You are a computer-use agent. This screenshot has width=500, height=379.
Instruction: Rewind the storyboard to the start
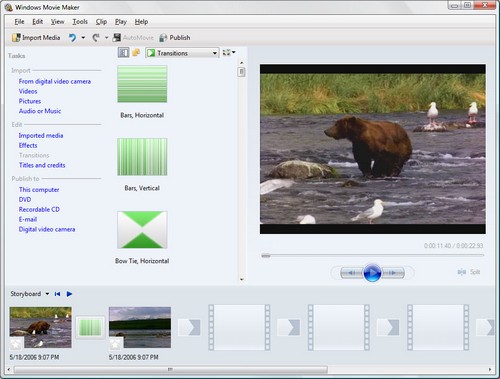[x=57, y=294]
